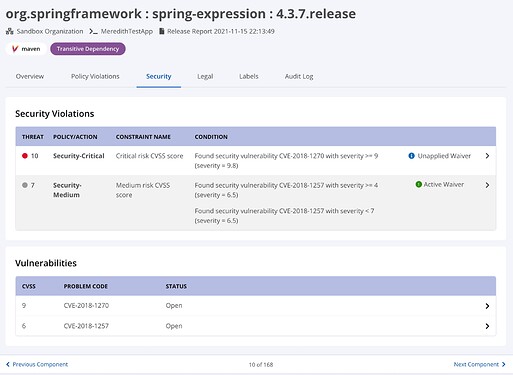Go to the Legal tab
This screenshot has width=513, height=375.
(205, 76)
